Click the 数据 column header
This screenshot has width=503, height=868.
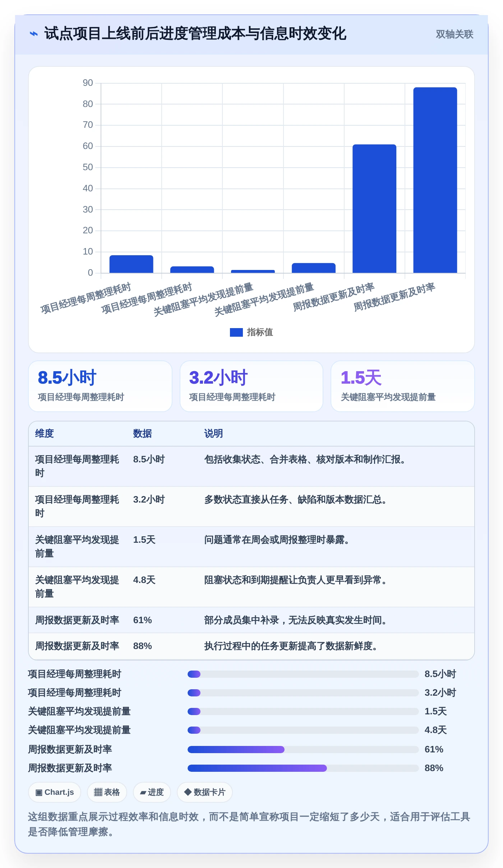tap(142, 434)
